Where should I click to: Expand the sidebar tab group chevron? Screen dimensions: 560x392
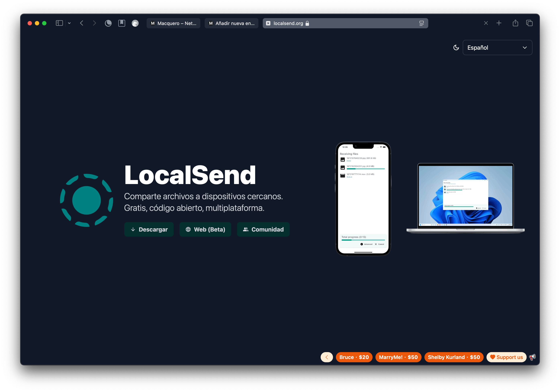pyautogui.click(x=69, y=23)
